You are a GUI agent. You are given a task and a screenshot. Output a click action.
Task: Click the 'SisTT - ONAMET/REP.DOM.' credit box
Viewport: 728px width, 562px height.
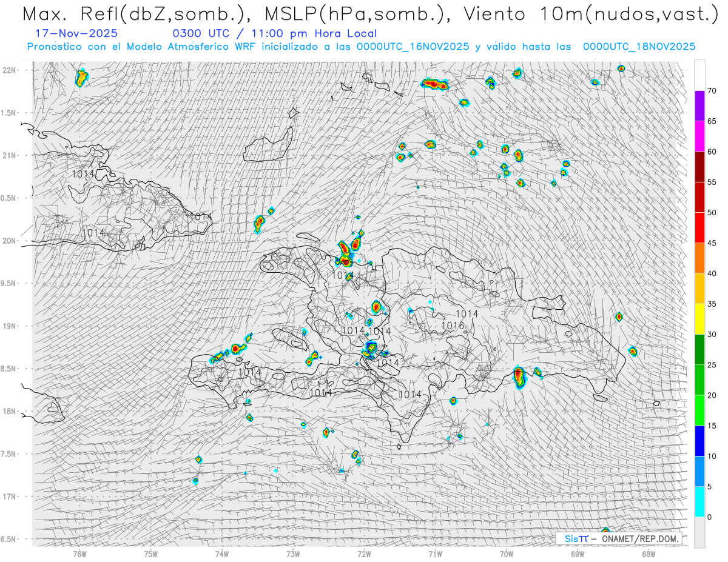tap(618, 538)
